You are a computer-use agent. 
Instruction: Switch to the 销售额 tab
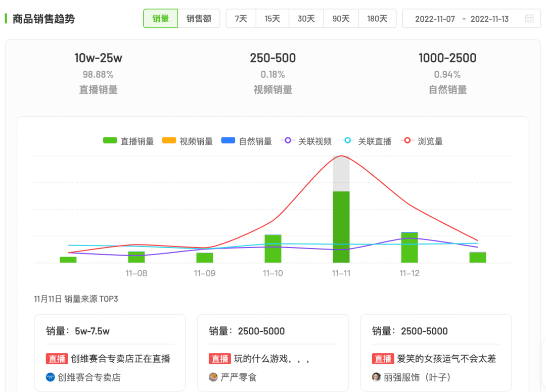coord(199,18)
